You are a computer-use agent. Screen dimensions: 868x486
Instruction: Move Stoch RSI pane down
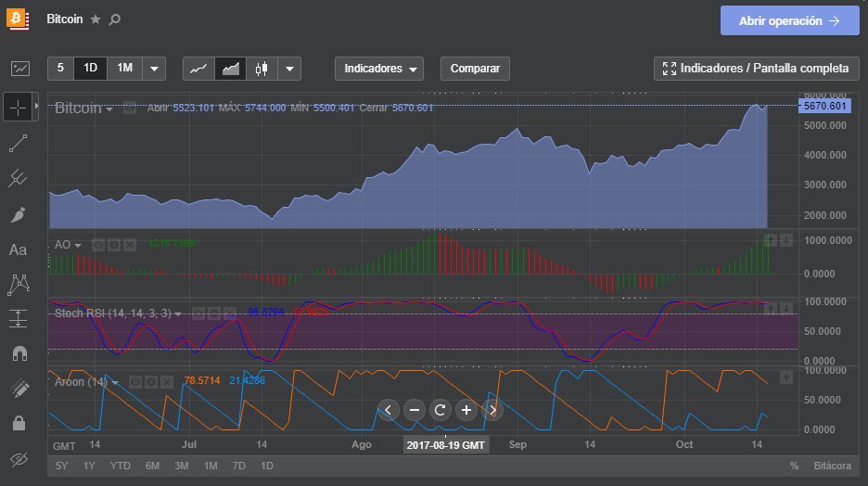[x=786, y=308]
